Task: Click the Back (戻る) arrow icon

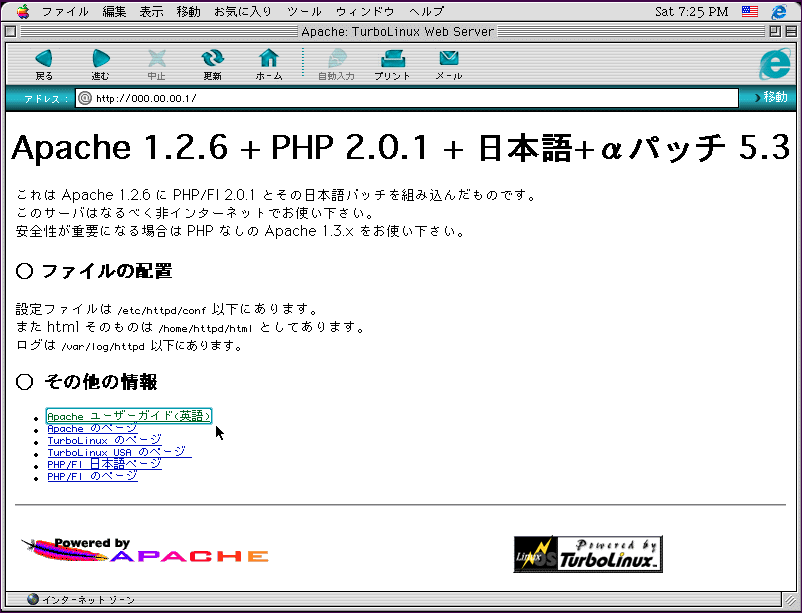Action: tap(44, 58)
